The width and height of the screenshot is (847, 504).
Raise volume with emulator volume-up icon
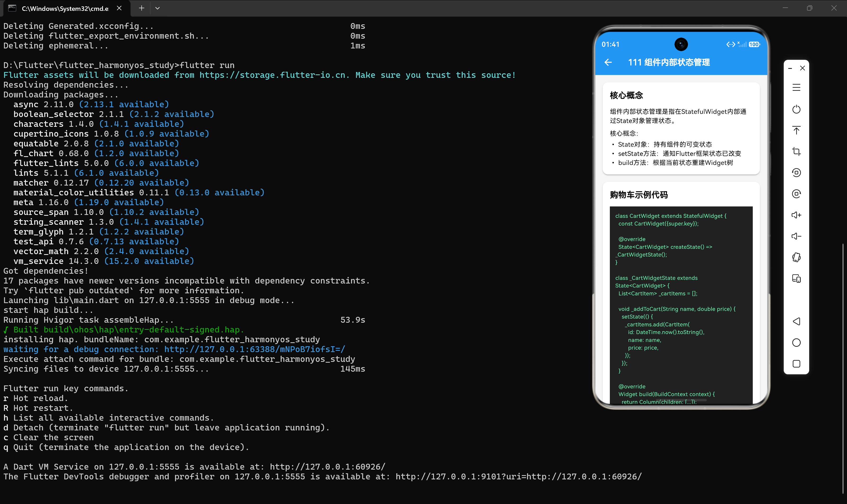pos(796,215)
